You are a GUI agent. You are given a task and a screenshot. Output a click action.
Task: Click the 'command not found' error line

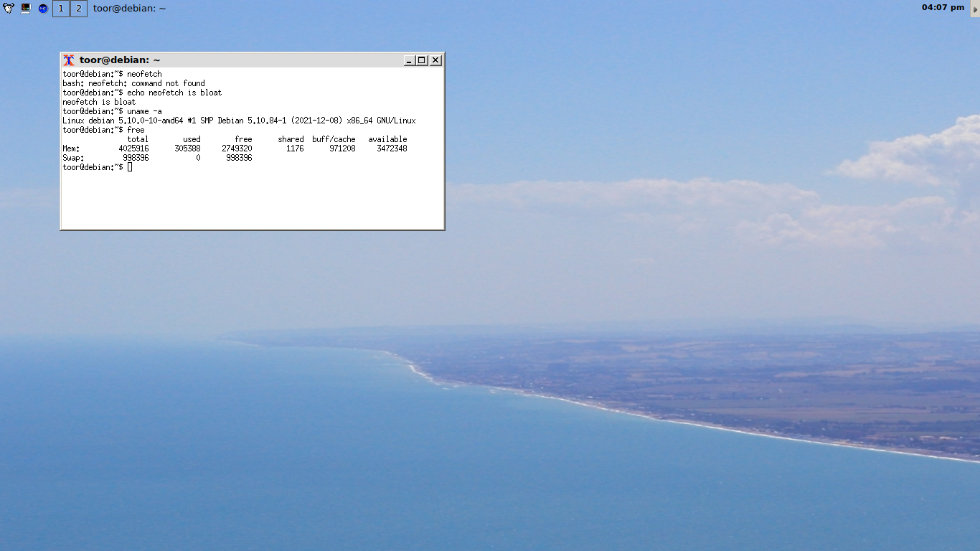(x=133, y=83)
